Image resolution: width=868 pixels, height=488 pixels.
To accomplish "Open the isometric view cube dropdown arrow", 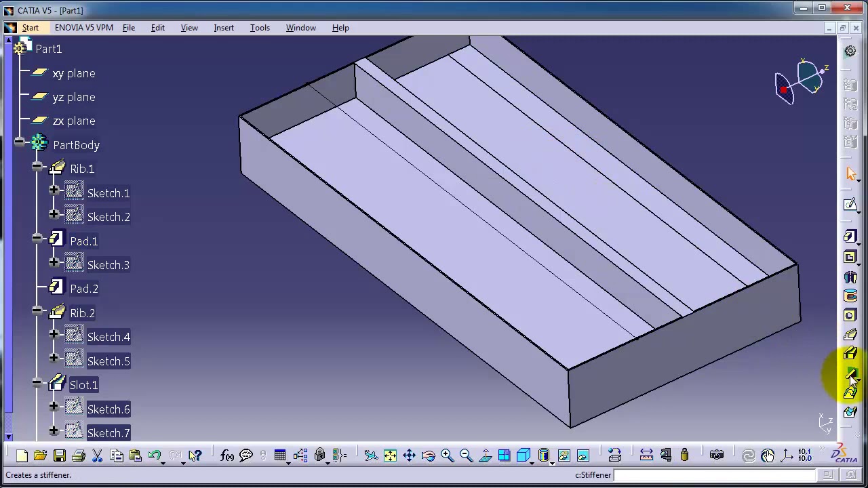I will point(533,463).
